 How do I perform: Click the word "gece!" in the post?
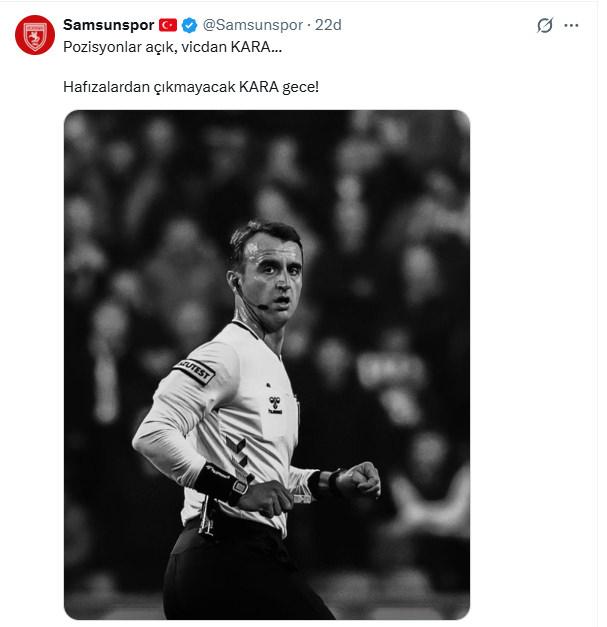tap(301, 88)
